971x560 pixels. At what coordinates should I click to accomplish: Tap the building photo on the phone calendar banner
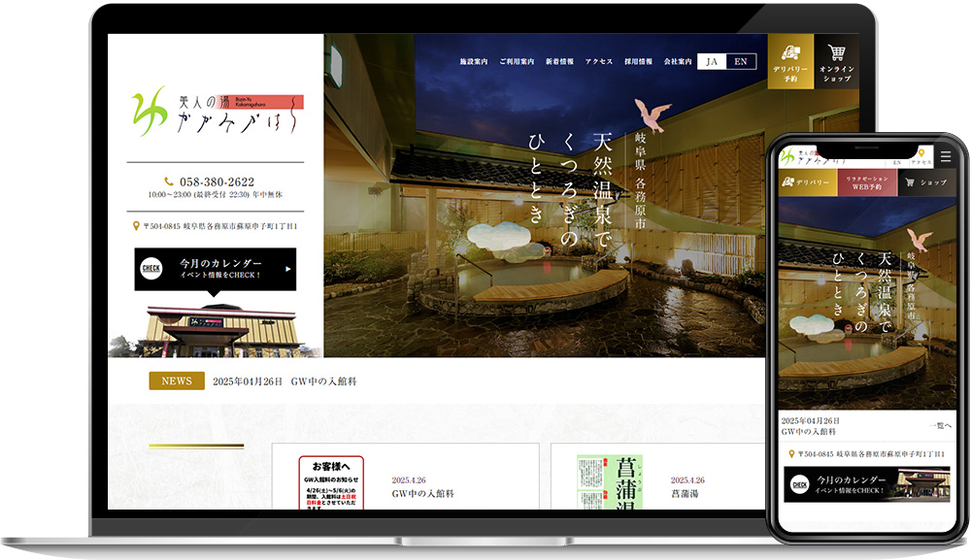tap(923, 484)
